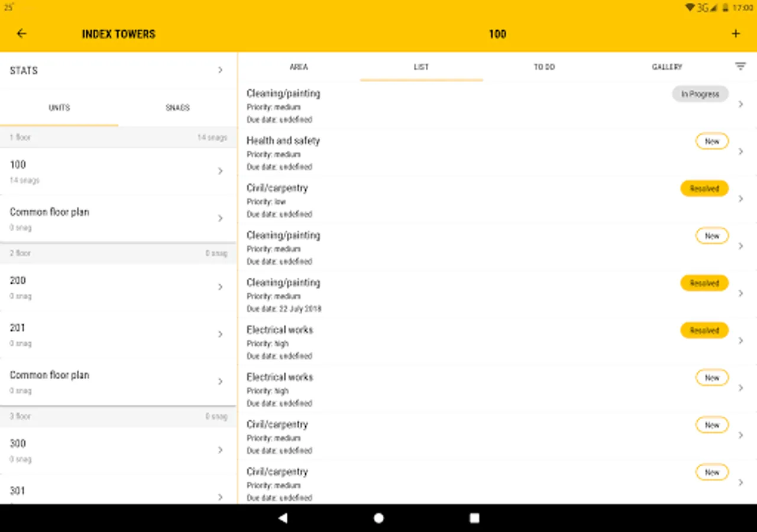Select unit 201

(118, 335)
